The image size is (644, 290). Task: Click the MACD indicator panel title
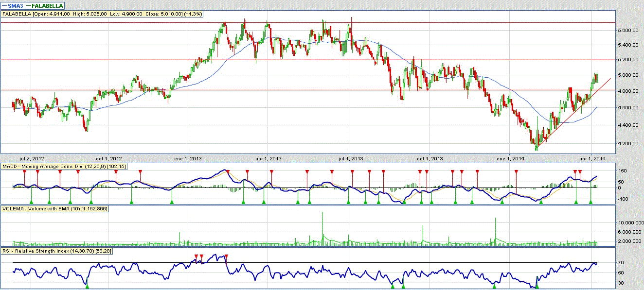click(64, 167)
